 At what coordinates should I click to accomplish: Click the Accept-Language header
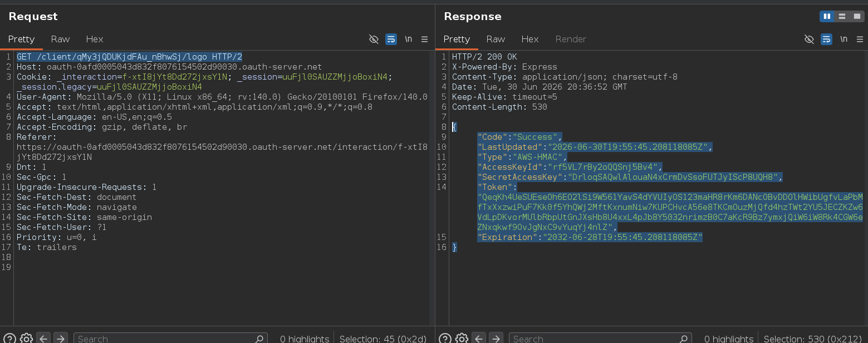(94, 117)
